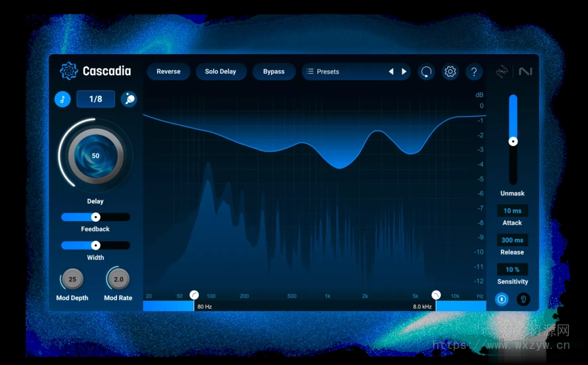Screen dimensions: 588x365
Task: Click the 1/8 delay time display
Action: pos(95,99)
